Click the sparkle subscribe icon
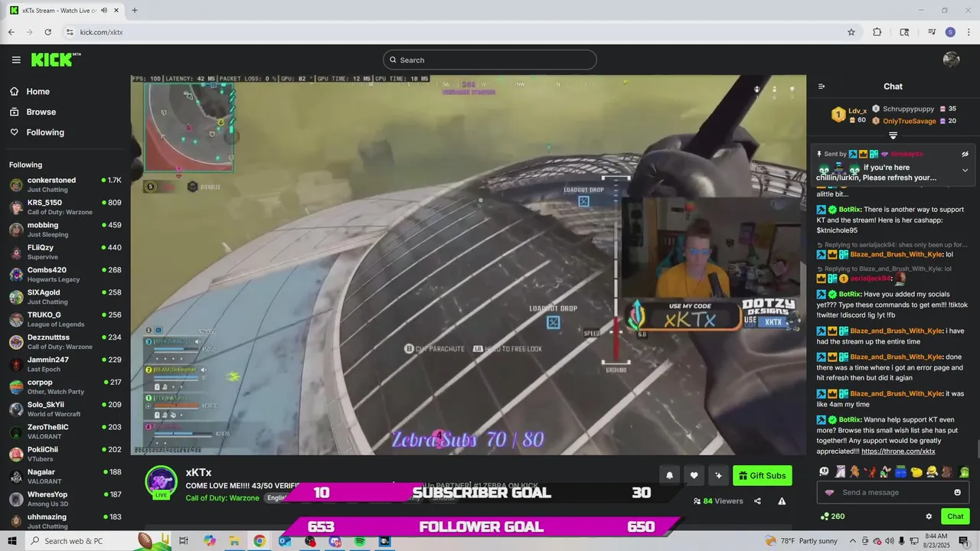Viewport: 980px width, 551px height. click(x=718, y=475)
